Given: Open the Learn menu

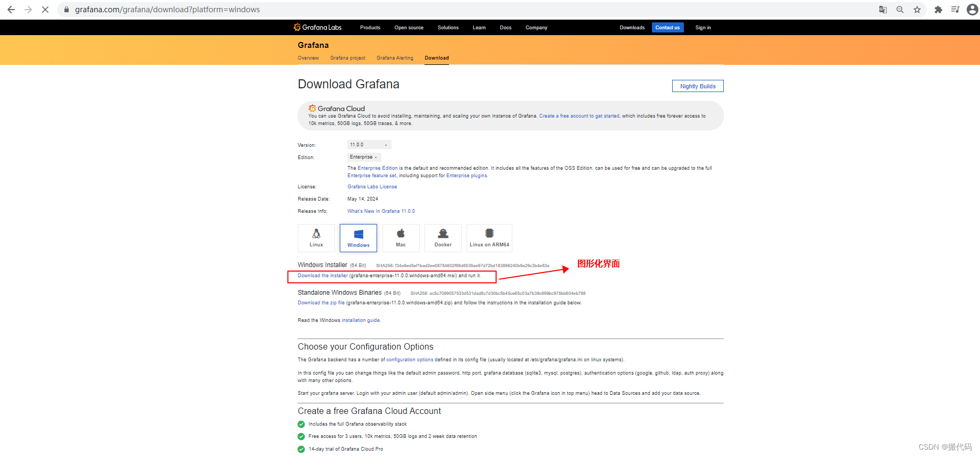Looking at the screenshot, I should click(479, 28).
